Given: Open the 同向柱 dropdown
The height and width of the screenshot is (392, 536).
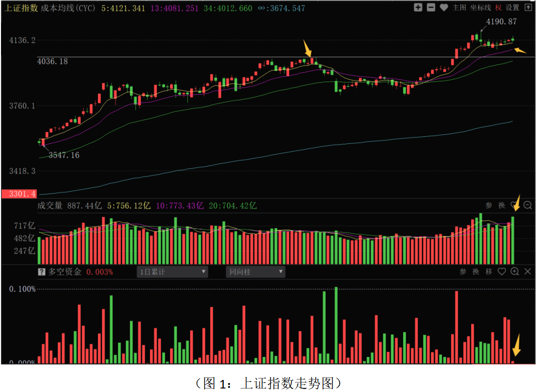Looking at the screenshot, I should pos(255,272).
